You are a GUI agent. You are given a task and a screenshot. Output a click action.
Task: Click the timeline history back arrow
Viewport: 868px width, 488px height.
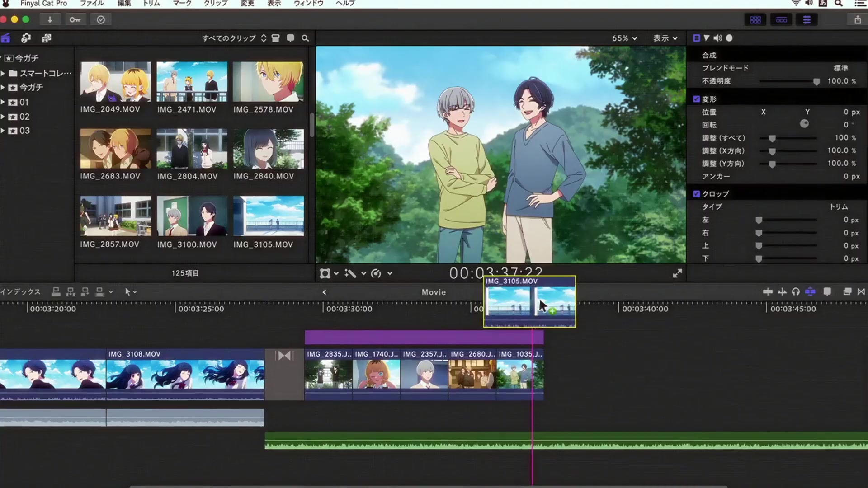pyautogui.click(x=324, y=292)
